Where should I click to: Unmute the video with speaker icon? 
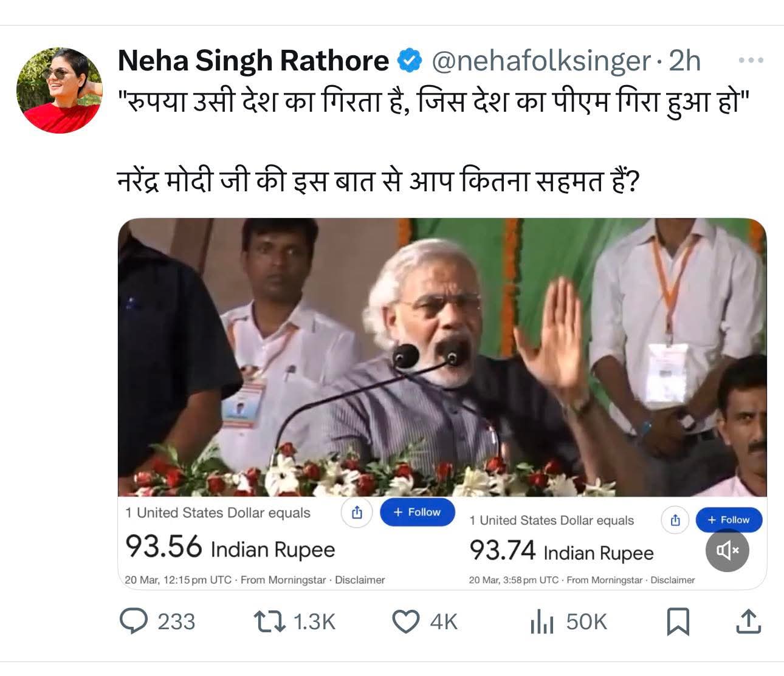point(727,550)
